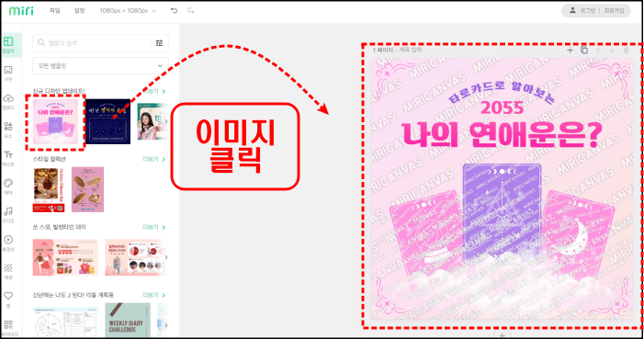Click the undo arrow

tap(175, 11)
